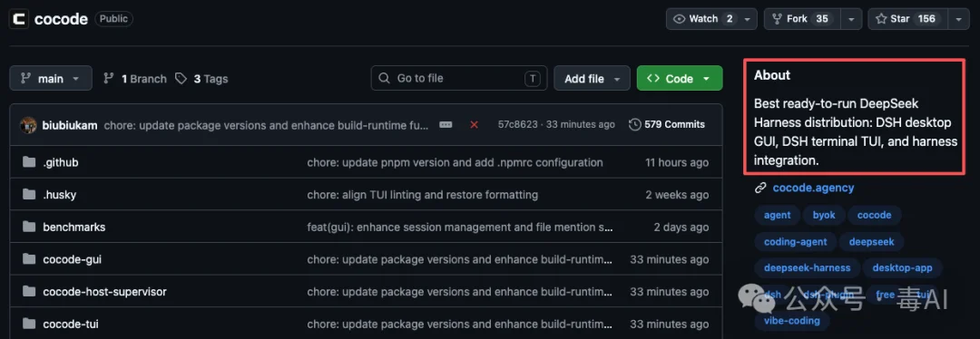
Task: Click the '2 days ago' timestamp
Action: pyautogui.click(x=681, y=228)
